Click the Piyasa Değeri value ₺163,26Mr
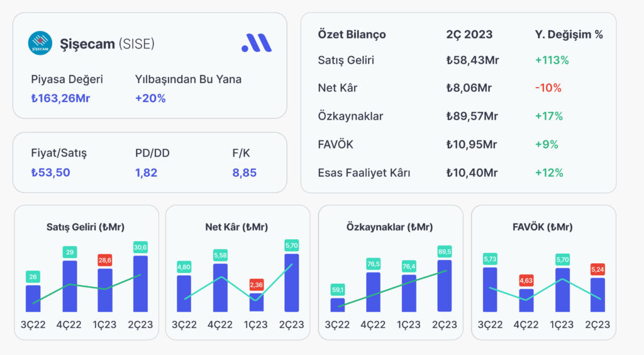The height and width of the screenshot is (355, 644). click(x=60, y=98)
